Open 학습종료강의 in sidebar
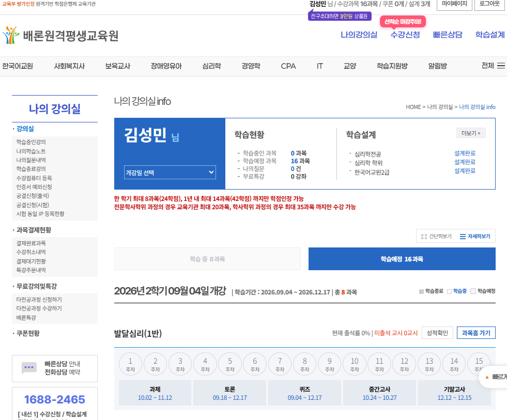Viewport: 507px width, 420px height. (31, 169)
